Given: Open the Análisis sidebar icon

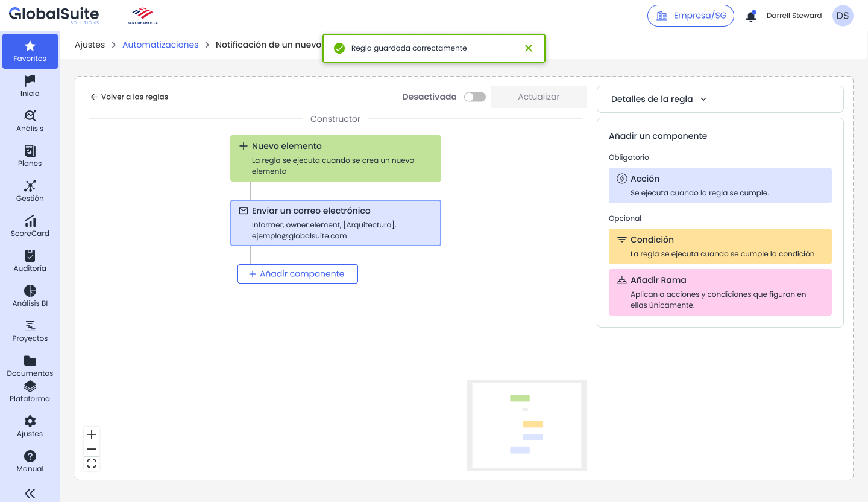Looking at the screenshot, I should click(30, 115).
